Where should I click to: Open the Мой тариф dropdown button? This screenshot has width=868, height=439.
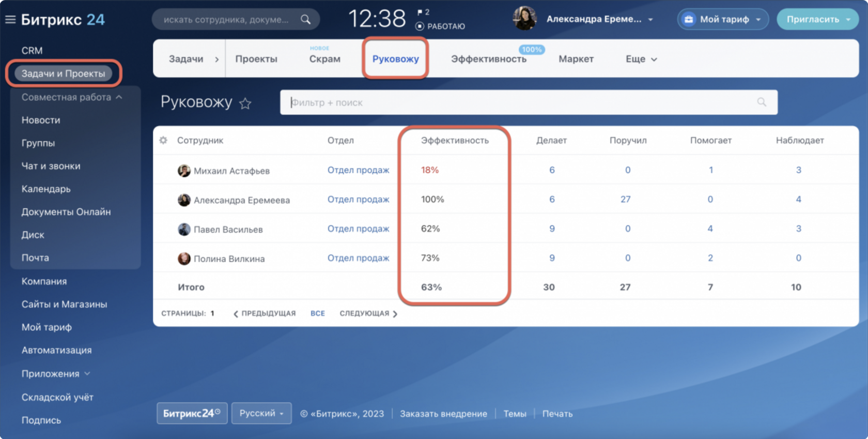point(723,20)
